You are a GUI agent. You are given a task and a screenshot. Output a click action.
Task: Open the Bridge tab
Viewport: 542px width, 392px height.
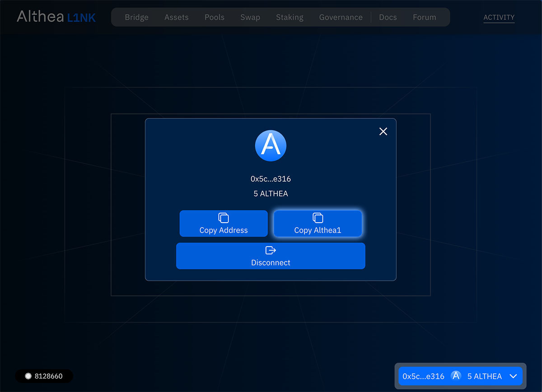136,17
